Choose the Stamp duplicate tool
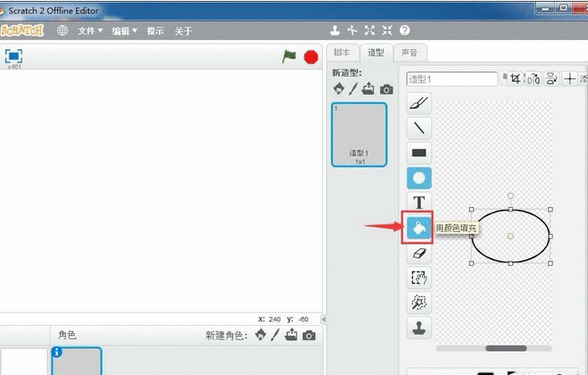This screenshot has height=375, width=588. pyautogui.click(x=418, y=329)
